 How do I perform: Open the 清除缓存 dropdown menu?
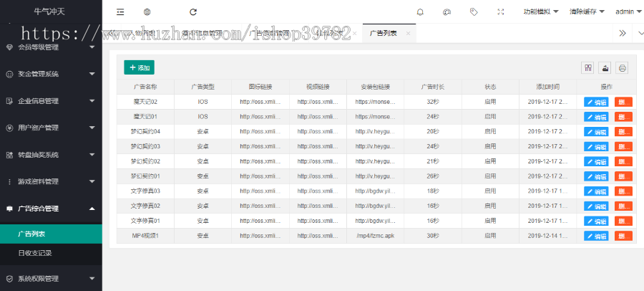[587, 11]
